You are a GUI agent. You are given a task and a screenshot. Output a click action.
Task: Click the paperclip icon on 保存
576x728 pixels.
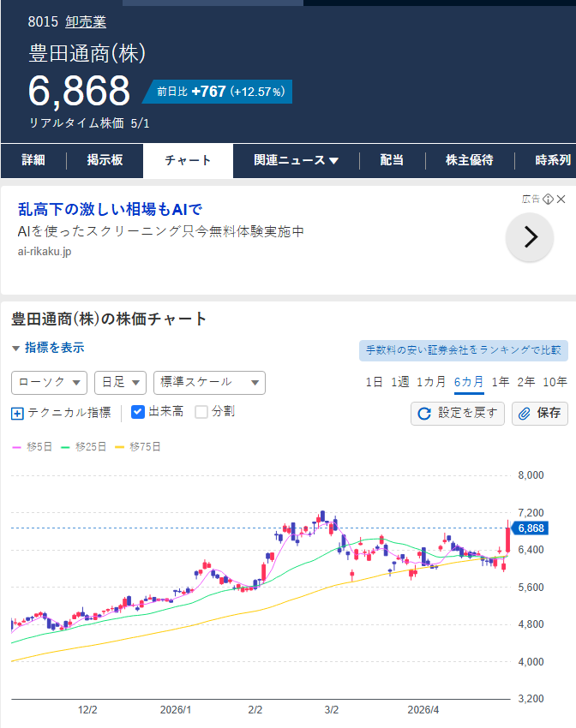[x=525, y=413]
